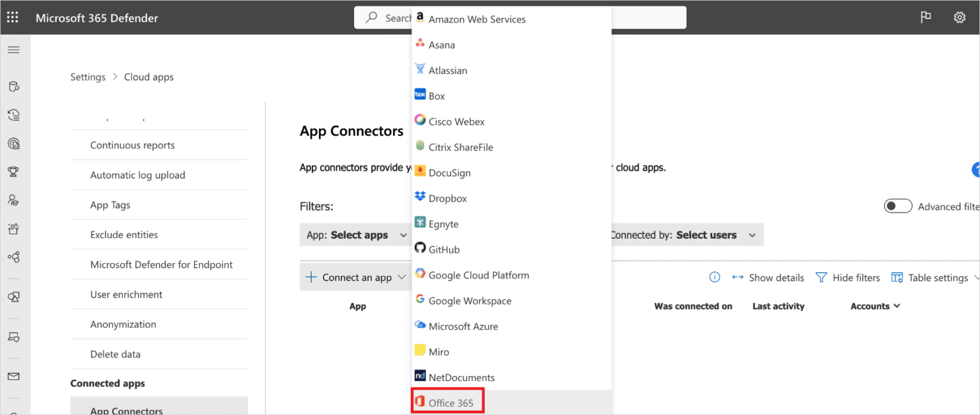The width and height of the screenshot is (980, 415).
Task: Open Table settings via its icon
Action: (898, 277)
